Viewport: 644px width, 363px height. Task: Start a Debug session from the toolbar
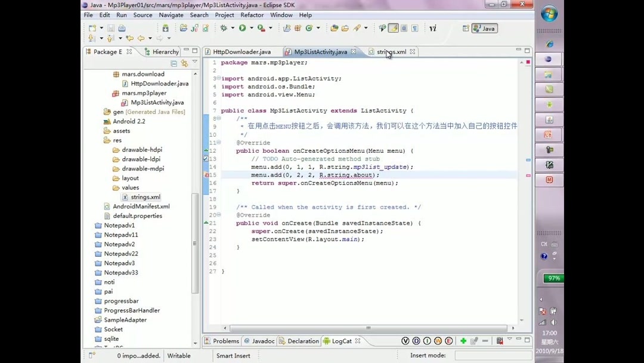(225, 28)
